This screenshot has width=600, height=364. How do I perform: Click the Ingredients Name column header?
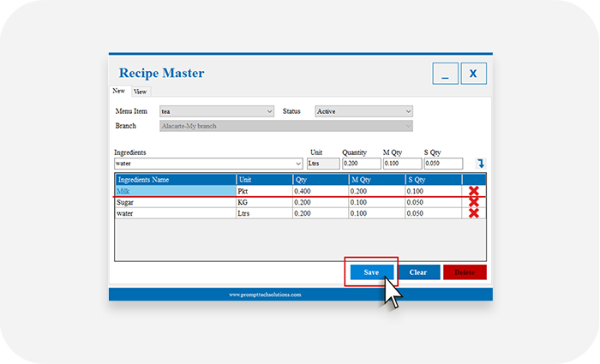click(176, 180)
